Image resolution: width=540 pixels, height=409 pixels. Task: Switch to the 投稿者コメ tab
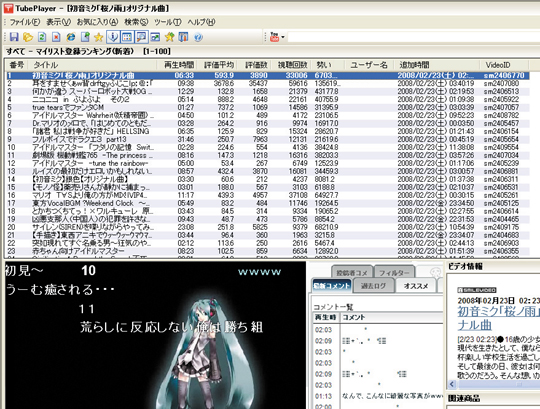click(x=352, y=273)
